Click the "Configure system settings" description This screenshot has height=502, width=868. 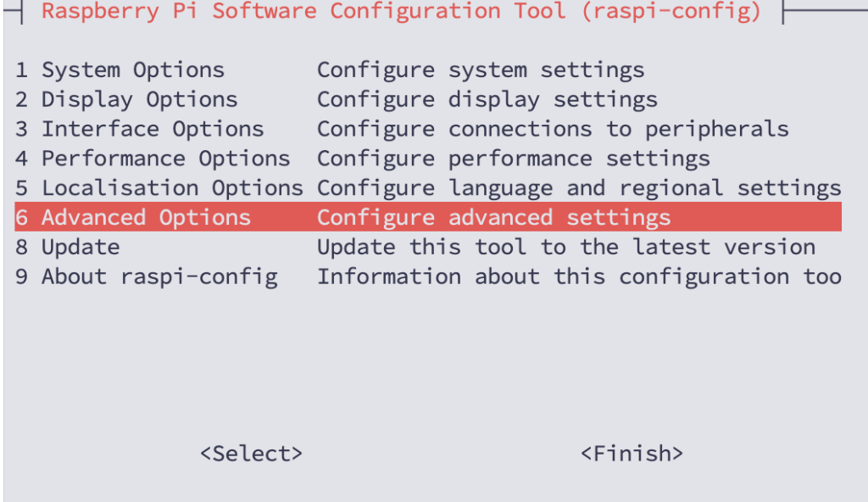coord(481,70)
